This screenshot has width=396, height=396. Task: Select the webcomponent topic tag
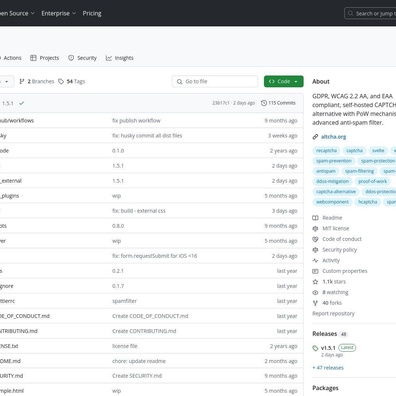332,202
